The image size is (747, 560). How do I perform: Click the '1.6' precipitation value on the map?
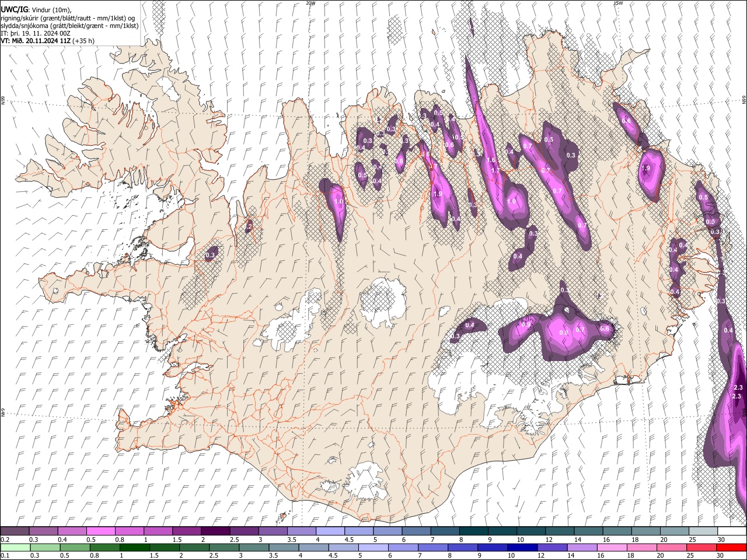[491, 160]
